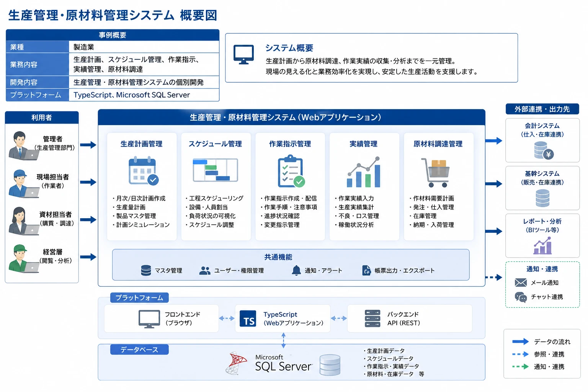The height and width of the screenshot is (392, 588).
Task: Click the Microsoft SQL Server logo
Action: click(x=269, y=363)
